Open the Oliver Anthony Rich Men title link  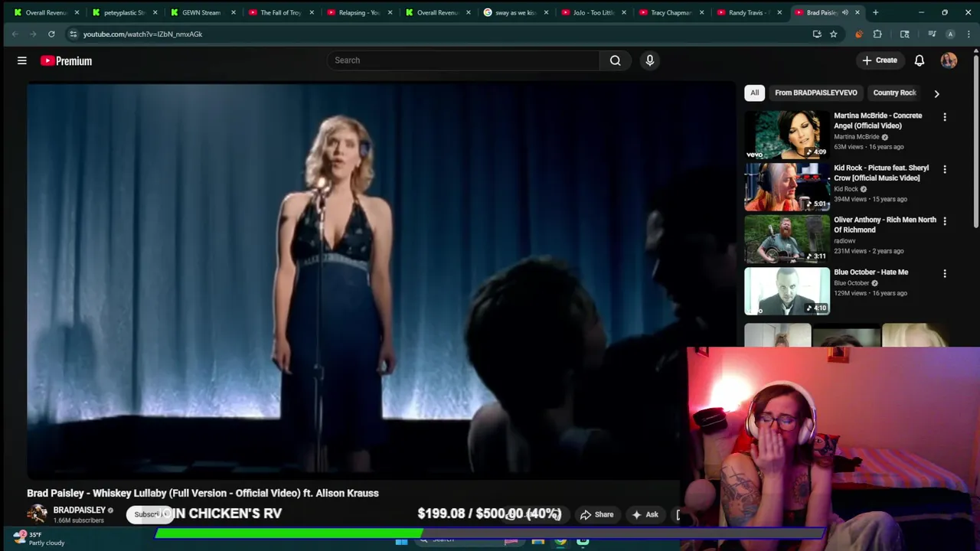tap(884, 224)
